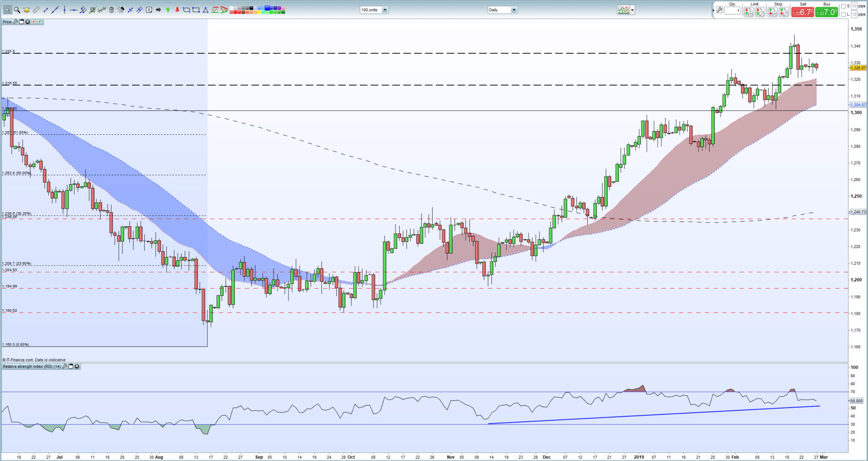The height and width of the screenshot is (461, 868).
Task: Select the ellipse drawing tool
Action: tap(187, 10)
